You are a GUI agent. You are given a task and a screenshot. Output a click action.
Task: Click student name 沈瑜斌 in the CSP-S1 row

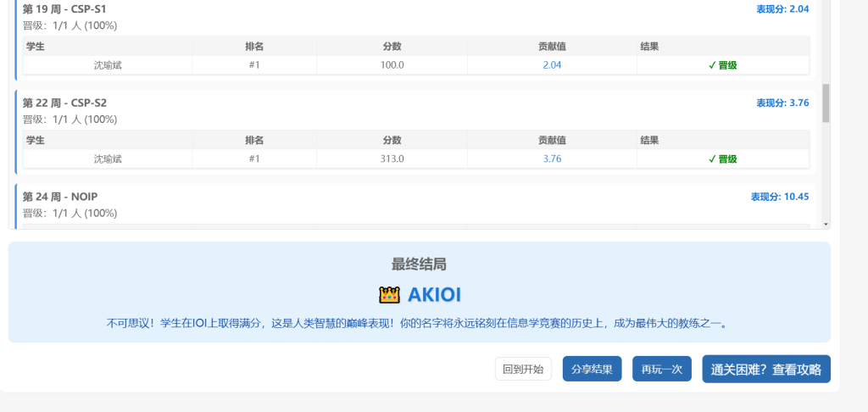coord(108,65)
